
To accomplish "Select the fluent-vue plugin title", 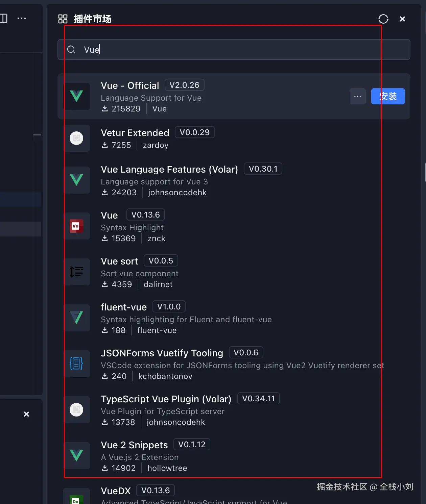I will 124,307.
